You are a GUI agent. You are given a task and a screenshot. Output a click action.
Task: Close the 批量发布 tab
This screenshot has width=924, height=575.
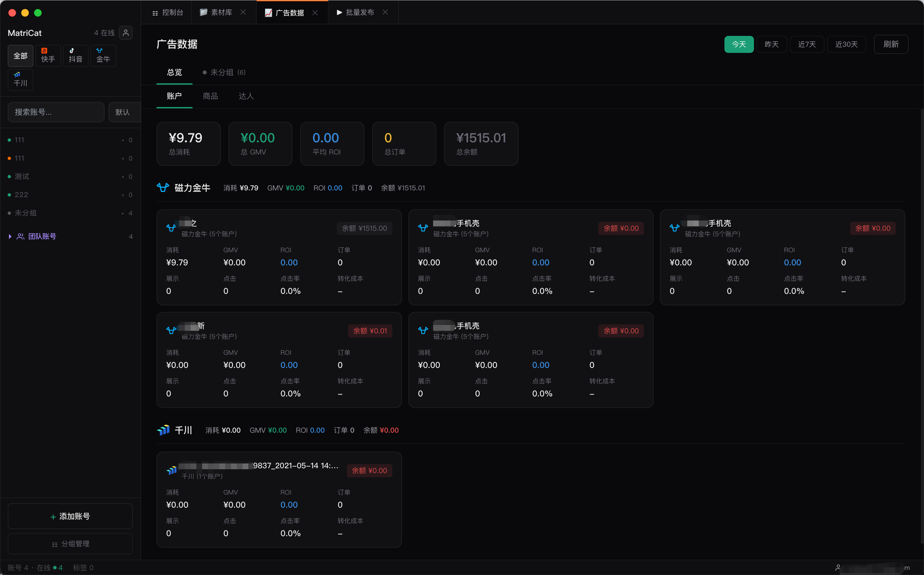pos(385,12)
